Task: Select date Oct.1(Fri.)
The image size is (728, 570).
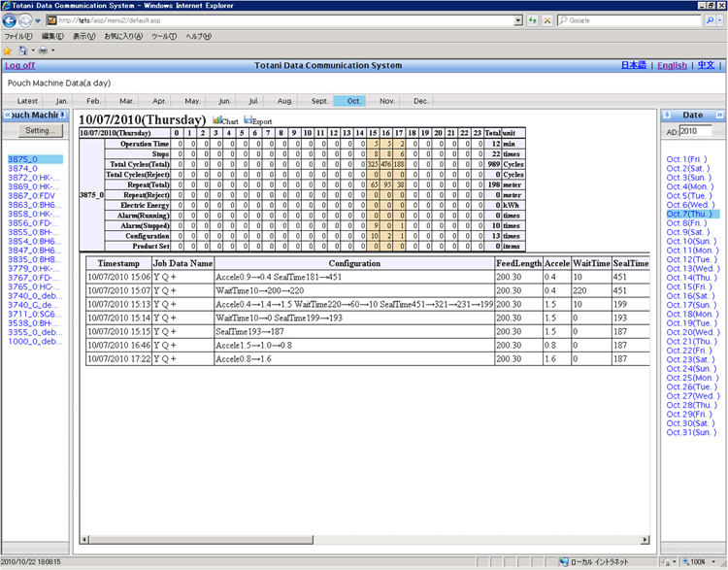Action: (x=686, y=159)
